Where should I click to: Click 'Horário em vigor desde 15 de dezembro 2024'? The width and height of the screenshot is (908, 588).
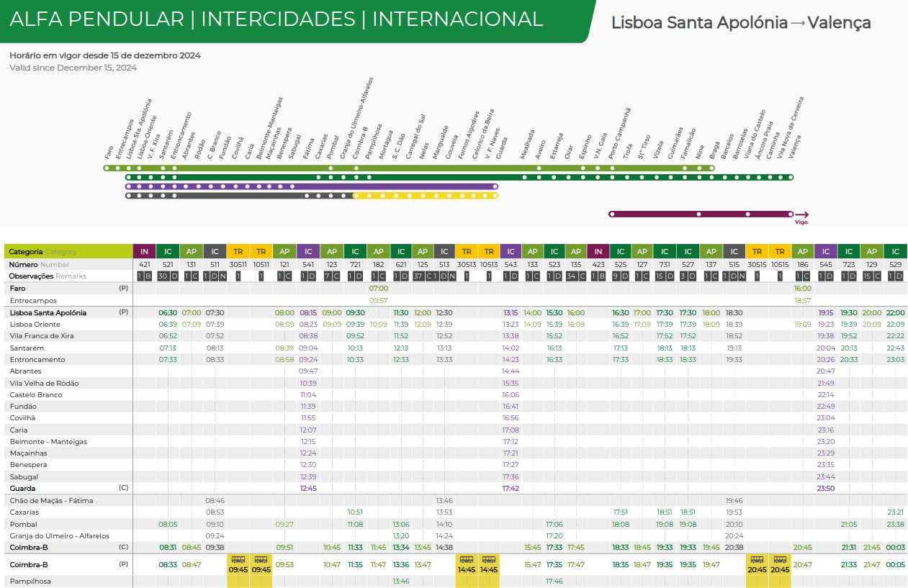pos(105,55)
